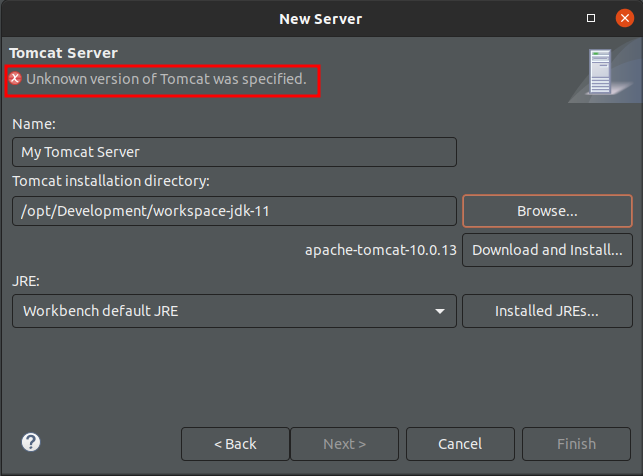This screenshot has height=476, width=643.
Task: Cancel the New Server wizard
Action: click(x=460, y=444)
